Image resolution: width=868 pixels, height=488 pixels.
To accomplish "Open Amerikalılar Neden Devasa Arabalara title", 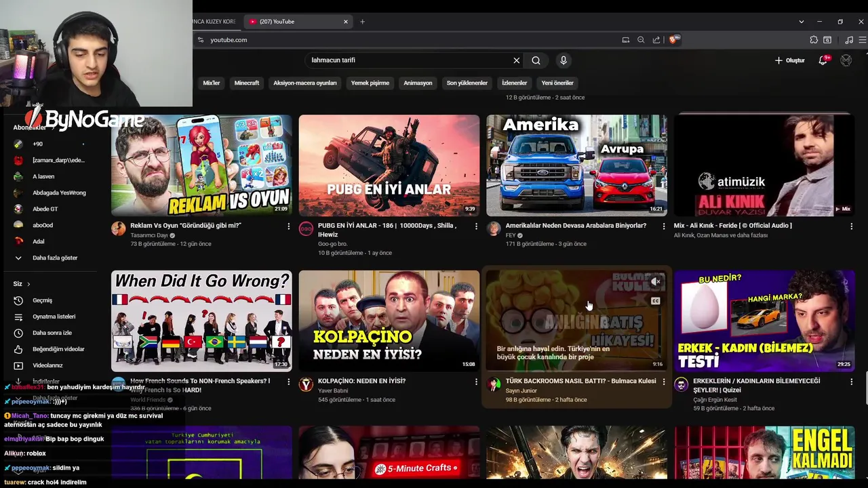I will coord(576,226).
